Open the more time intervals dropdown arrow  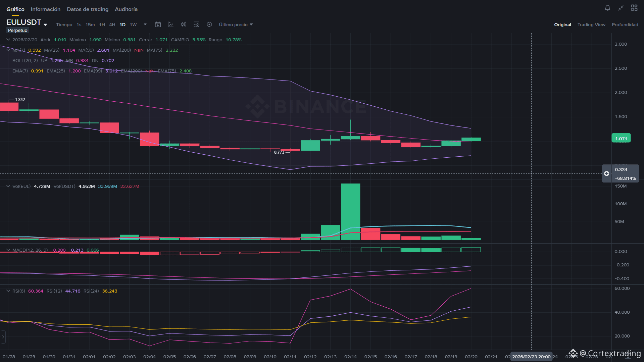pyautogui.click(x=145, y=24)
